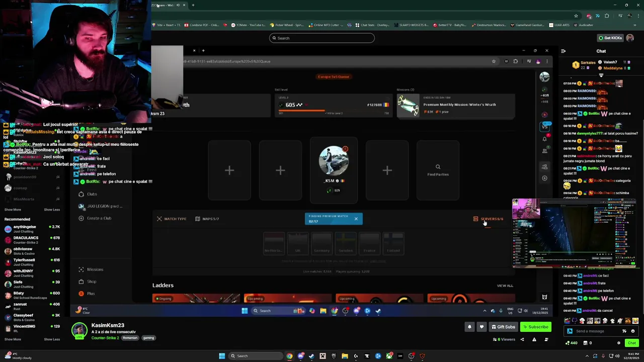
Task: Collapse following list with Show Less
Action: (x=52, y=210)
